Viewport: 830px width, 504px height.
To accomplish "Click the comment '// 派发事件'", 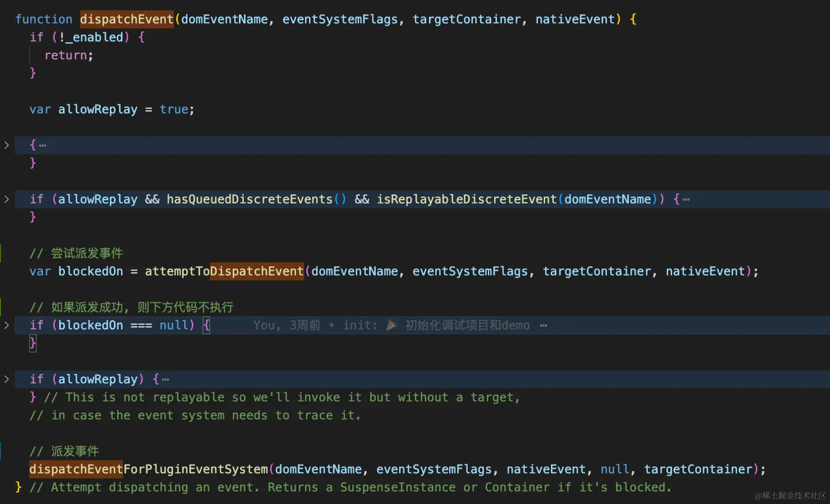I will 64,451.
